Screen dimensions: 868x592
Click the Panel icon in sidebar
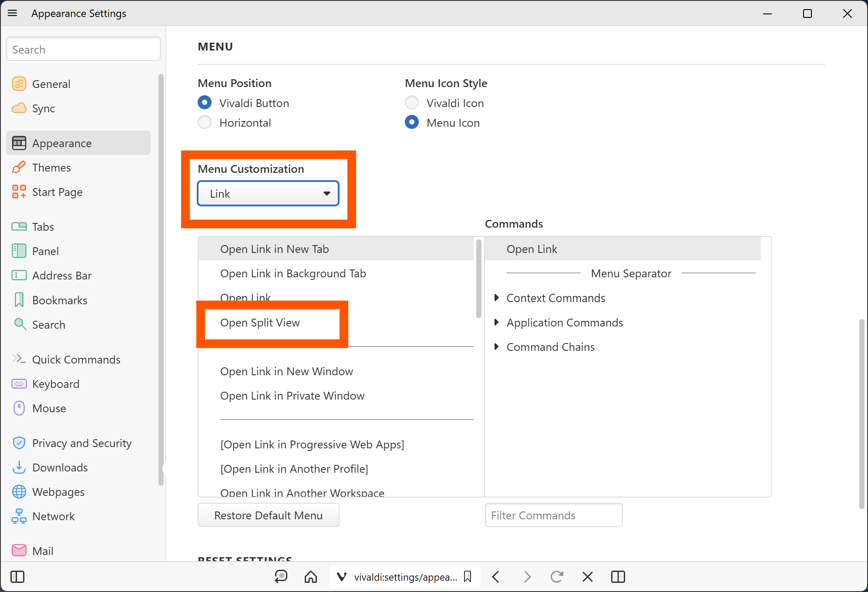[19, 251]
